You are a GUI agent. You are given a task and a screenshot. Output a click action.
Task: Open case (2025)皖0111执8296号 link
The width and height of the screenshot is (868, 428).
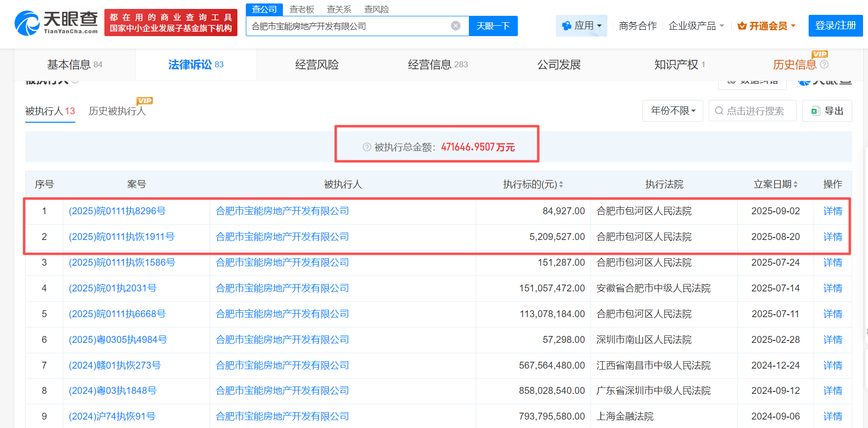[x=117, y=211]
